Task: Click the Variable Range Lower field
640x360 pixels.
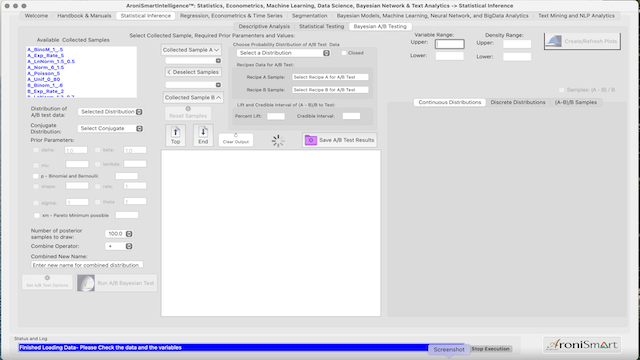Action: (449, 56)
